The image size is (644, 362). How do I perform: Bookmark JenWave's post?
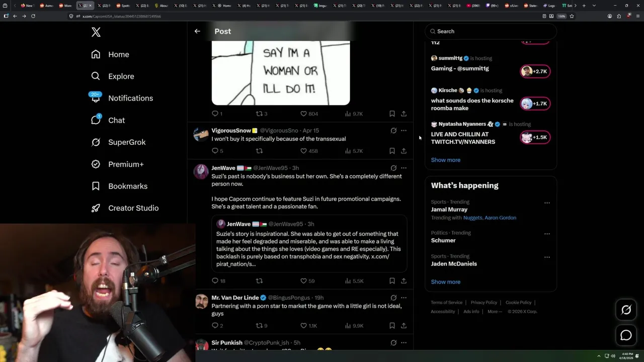point(392,281)
